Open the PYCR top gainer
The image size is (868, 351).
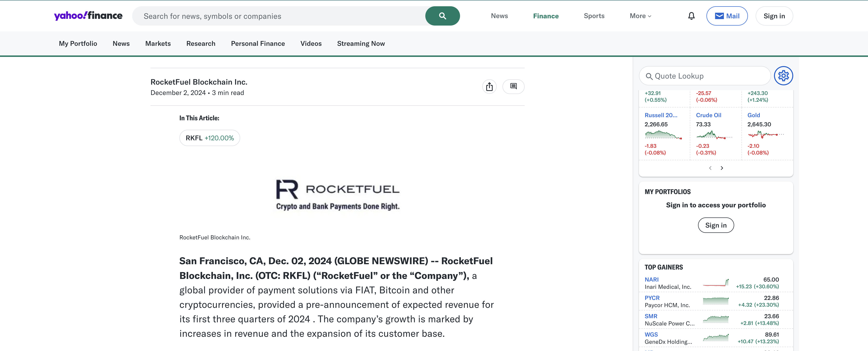(652, 298)
